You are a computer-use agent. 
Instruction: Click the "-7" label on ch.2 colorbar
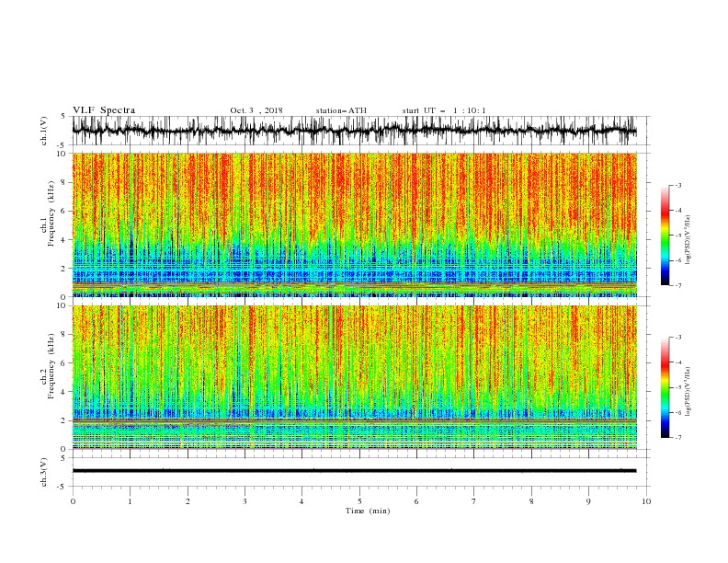pos(677,438)
